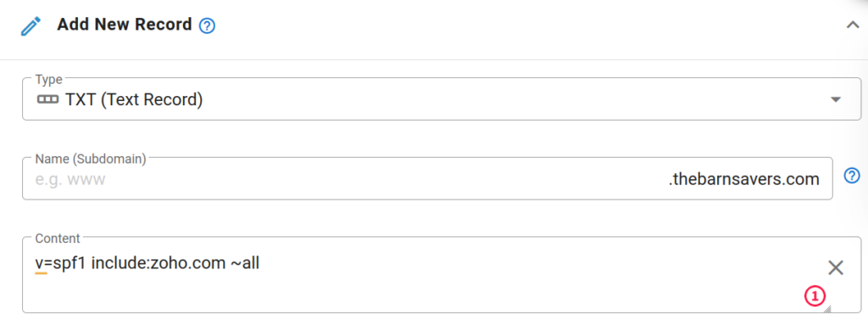This screenshot has height=326, width=868.
Task: Click the Name (Subdomain) label
Action: click(x=90, y=159)
